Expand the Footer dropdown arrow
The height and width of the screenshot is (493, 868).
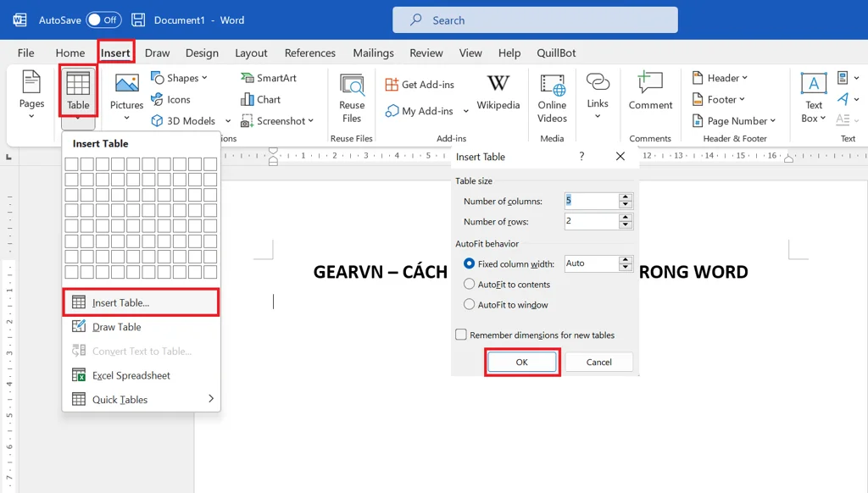742,100
